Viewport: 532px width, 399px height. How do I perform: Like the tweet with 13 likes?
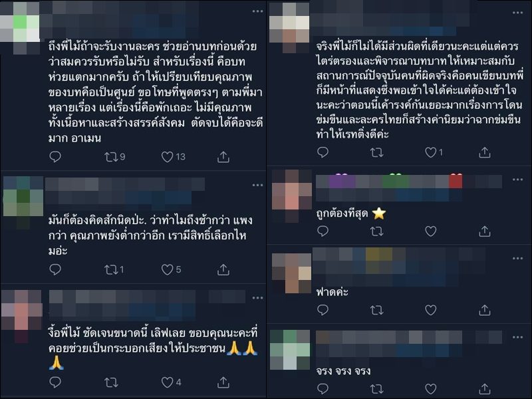[168, 157]
